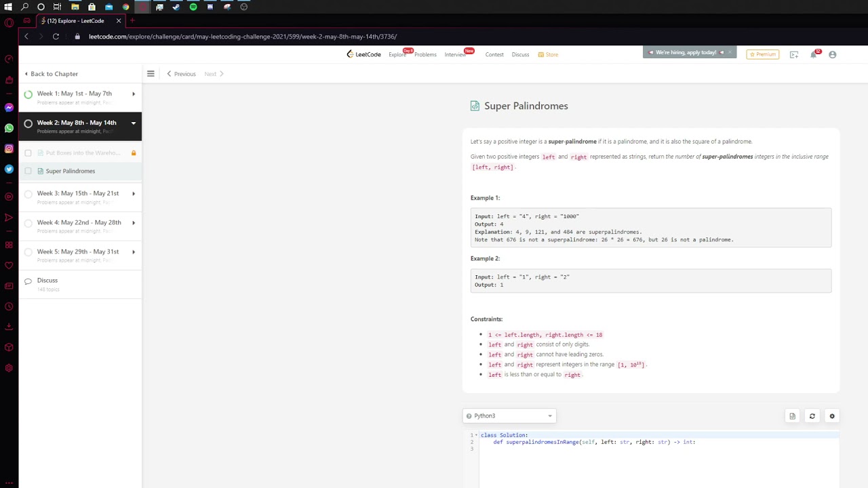Open Opera sidebar flow arrow icon
Screen dimensions: 868x488
pyautogui.click(x=9, y=218)
